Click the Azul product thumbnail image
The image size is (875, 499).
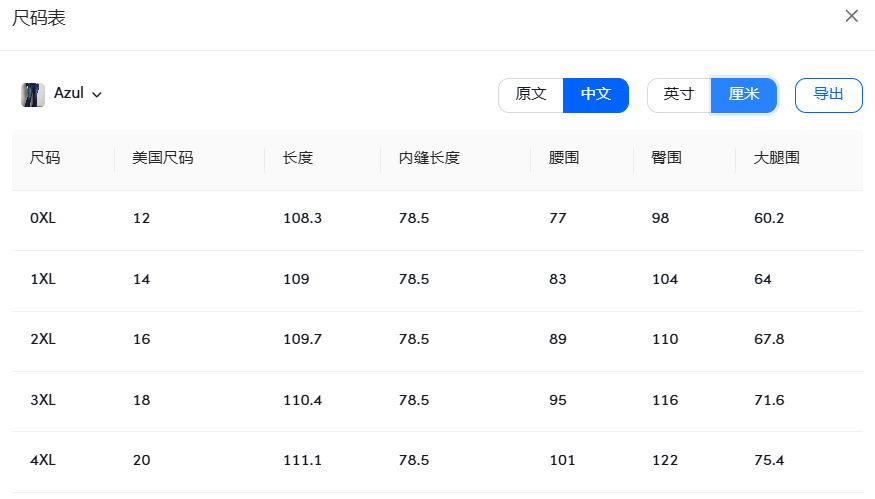tap(33, 94)
